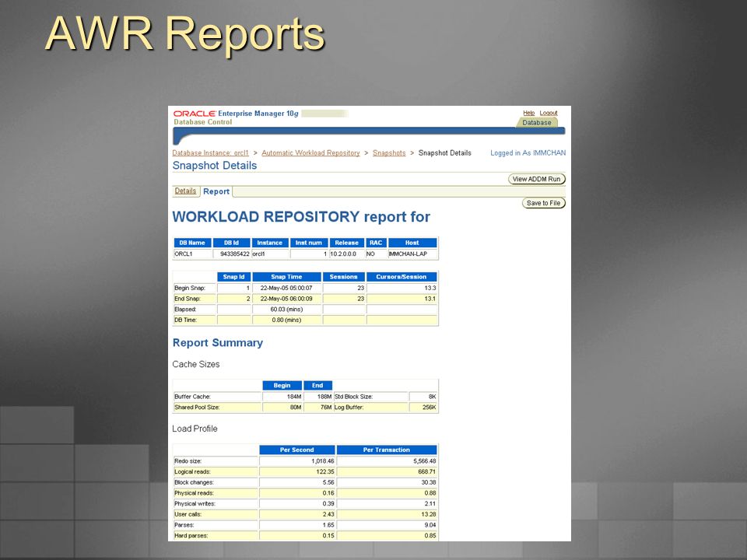747x560 pixels.
Task: Click the Report Summary heading
Action: click(x=218, y=343)
